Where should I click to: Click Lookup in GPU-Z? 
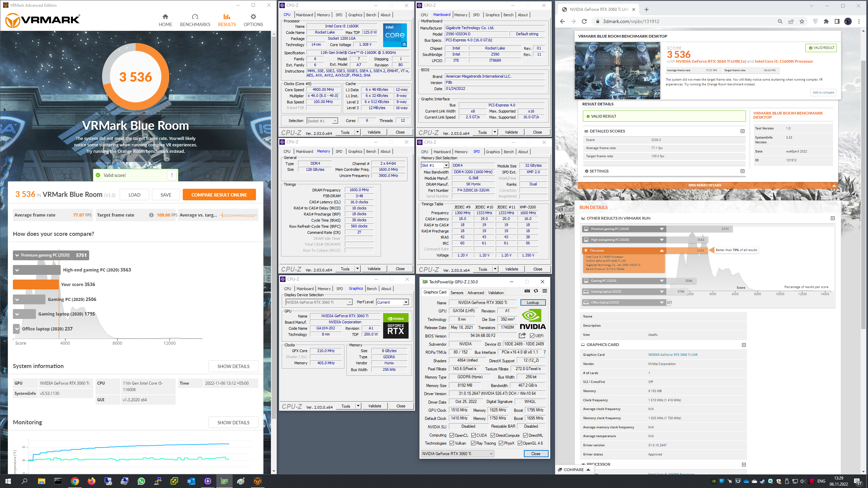coord(533,303)
